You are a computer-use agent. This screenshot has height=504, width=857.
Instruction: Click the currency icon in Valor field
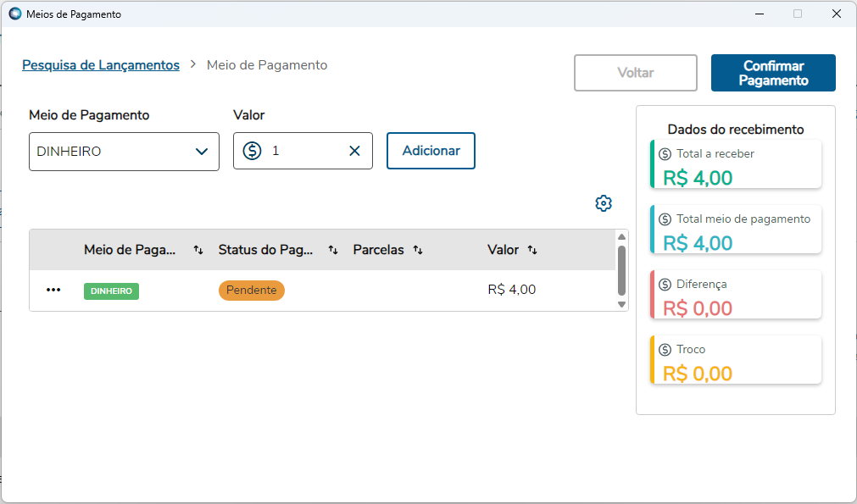tap(252, 151)
